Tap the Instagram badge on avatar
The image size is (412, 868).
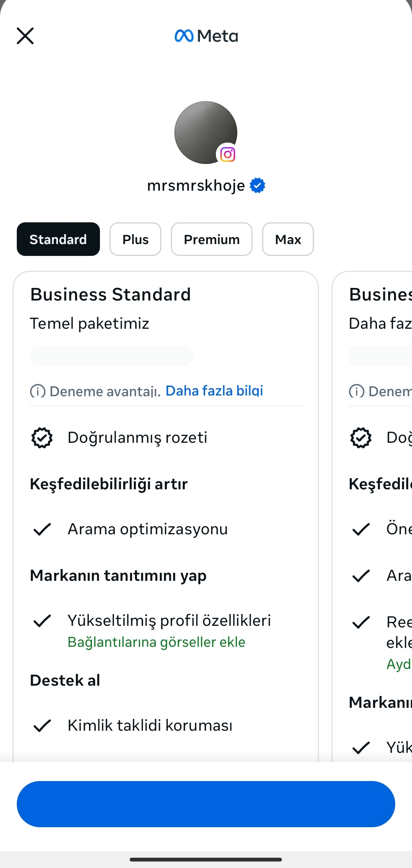[228, 154]
